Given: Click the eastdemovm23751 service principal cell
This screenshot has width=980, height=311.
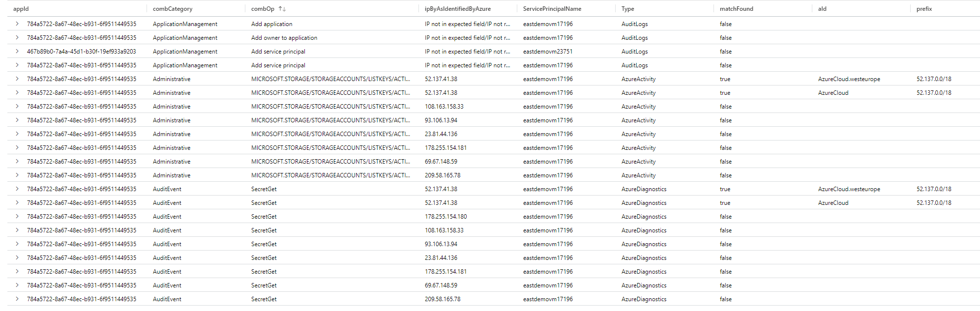Looking at the screenshot, I should tap(548, 52).
